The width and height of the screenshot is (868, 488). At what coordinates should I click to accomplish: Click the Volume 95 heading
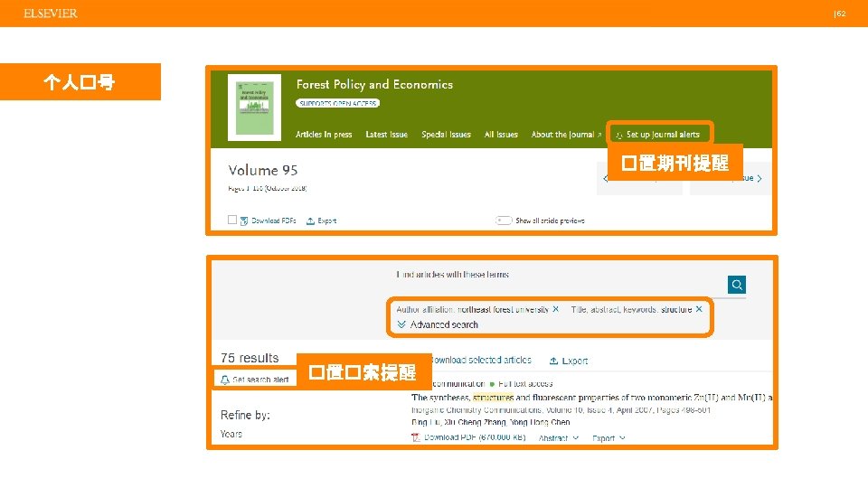pyautogui.click(x=263, y=170)
